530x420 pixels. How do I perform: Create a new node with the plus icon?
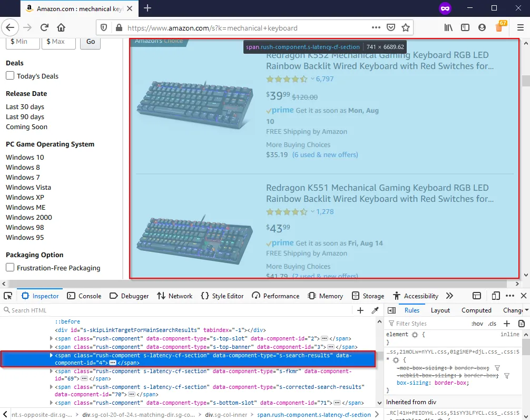360,310
